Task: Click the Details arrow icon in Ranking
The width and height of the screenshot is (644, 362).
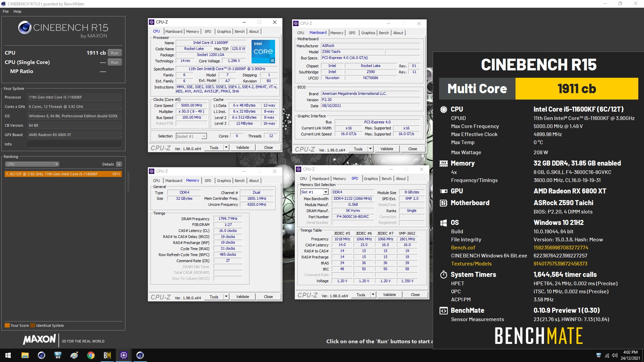Action: click(x=119, y=164)
